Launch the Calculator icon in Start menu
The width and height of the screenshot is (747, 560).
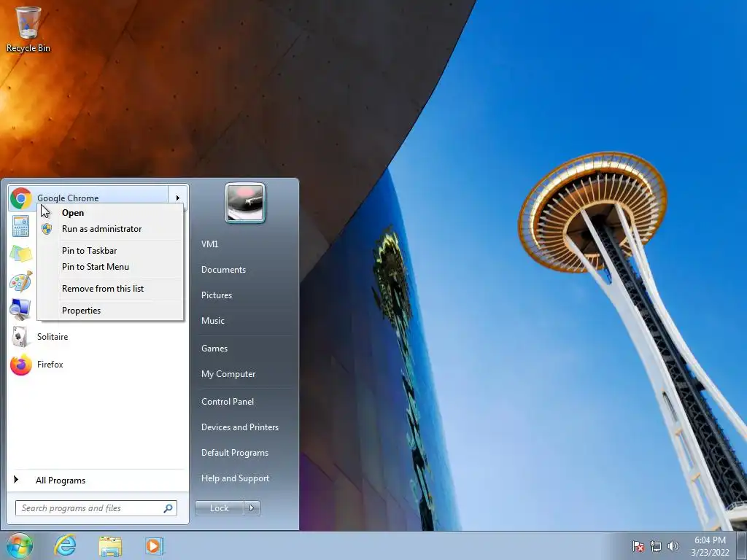[20, 226]
